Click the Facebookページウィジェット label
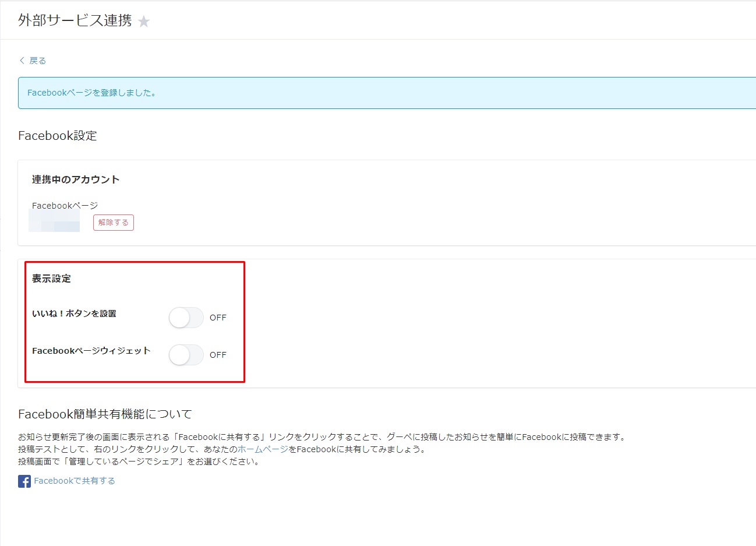The image size is (756, 546). 91,351
